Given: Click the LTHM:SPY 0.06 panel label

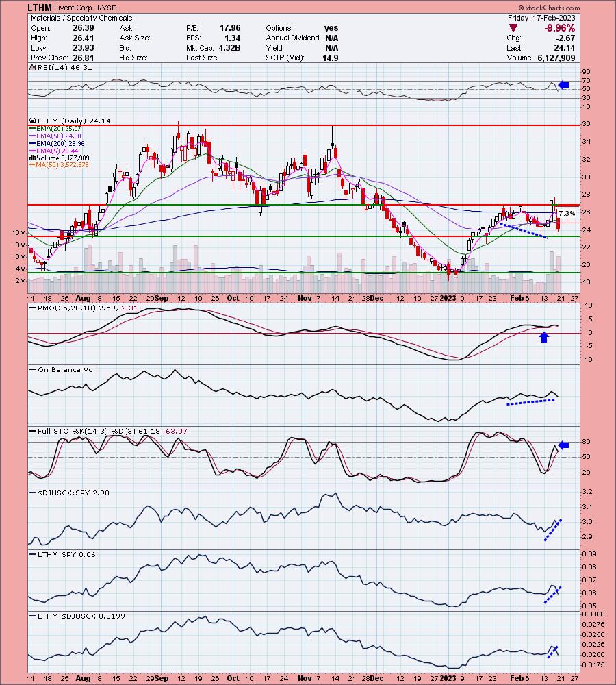Looking at the screenshot, I should tap(62, 554).
